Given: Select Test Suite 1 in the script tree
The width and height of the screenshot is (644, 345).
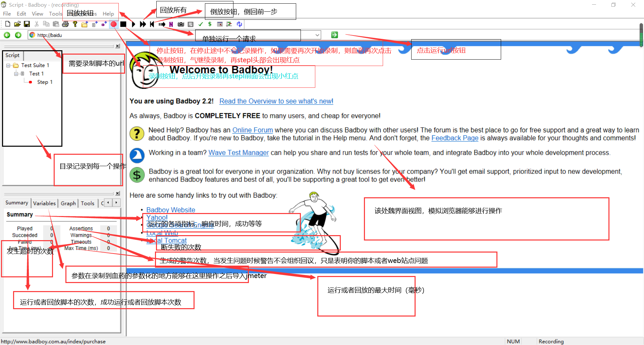Looking at the screenshot, I should tap(35, 65).
